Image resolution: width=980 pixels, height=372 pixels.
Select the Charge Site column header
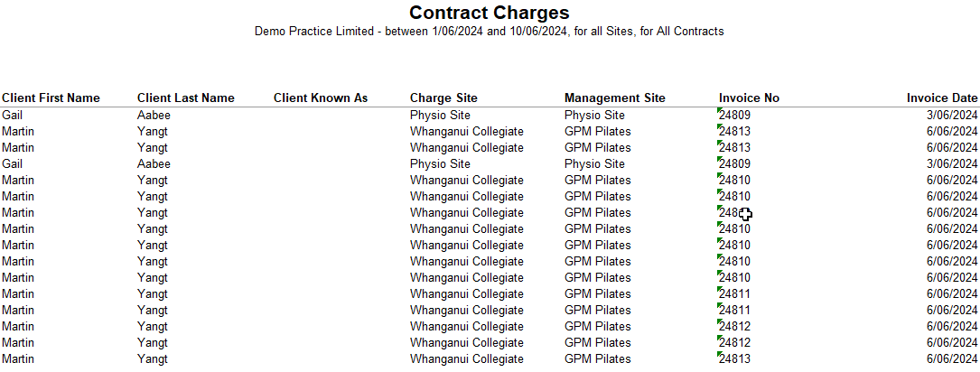[443, 98]
